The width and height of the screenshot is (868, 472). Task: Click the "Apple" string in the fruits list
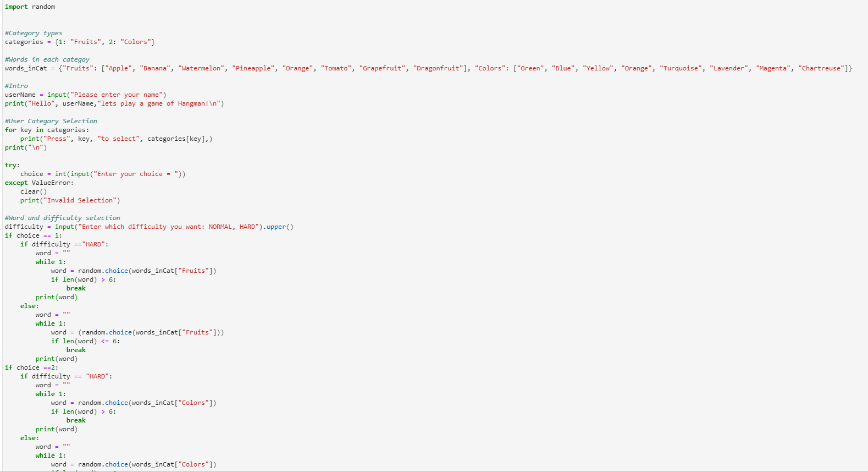pos(118,68)
